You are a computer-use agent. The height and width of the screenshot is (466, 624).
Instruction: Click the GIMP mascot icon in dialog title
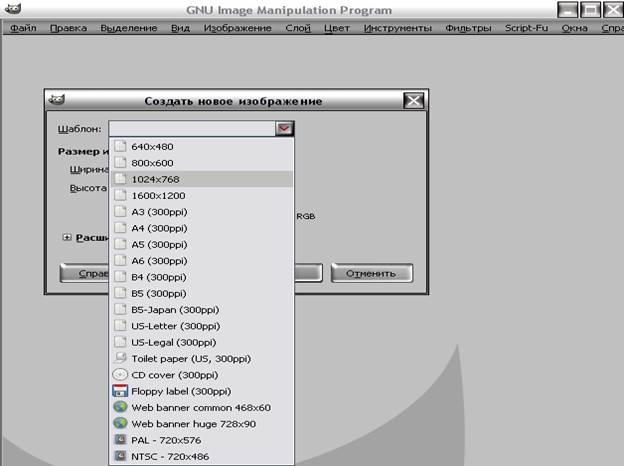pos(58,100)
